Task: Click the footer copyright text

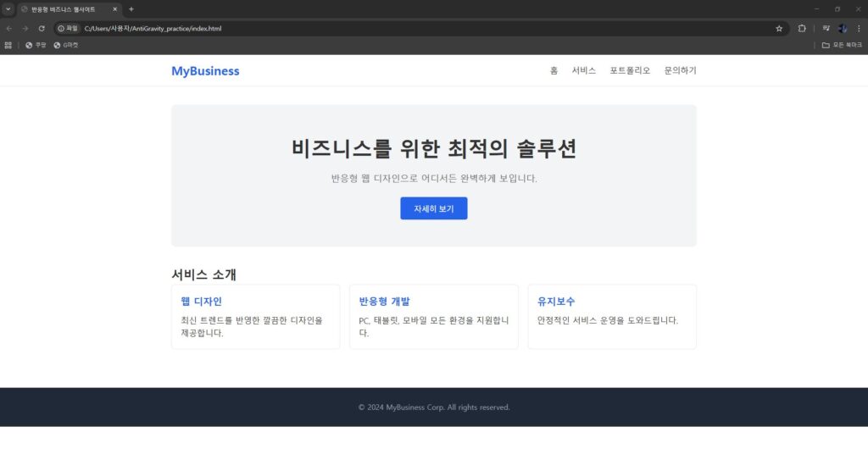Action: click(x=433, y=407)
